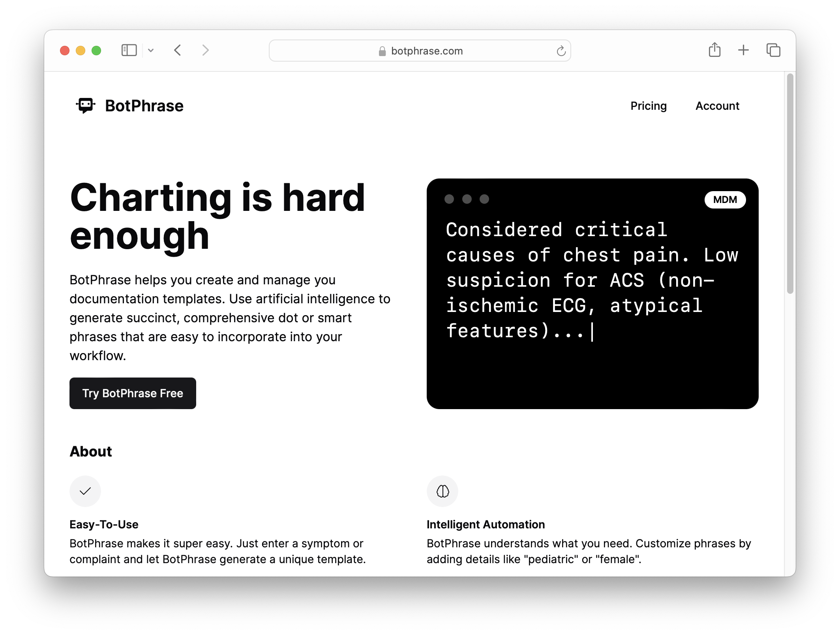The height and width of the screenshot is (635, 840).
Task: Click the BotPhrase brand name link
Action: (144, 106)
